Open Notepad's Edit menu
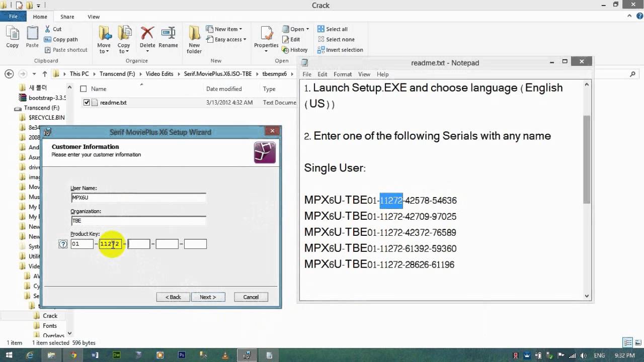The image size is (644, 362). tap(323, 74)
